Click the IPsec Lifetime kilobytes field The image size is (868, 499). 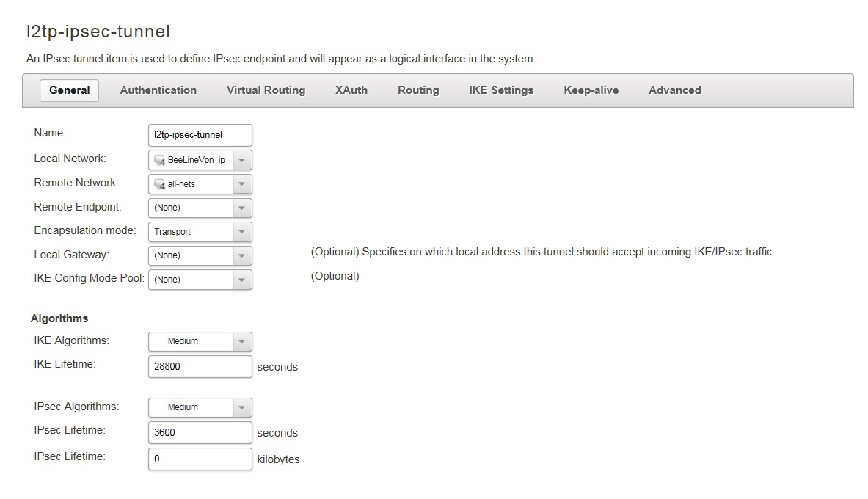[x=200, y=459]
